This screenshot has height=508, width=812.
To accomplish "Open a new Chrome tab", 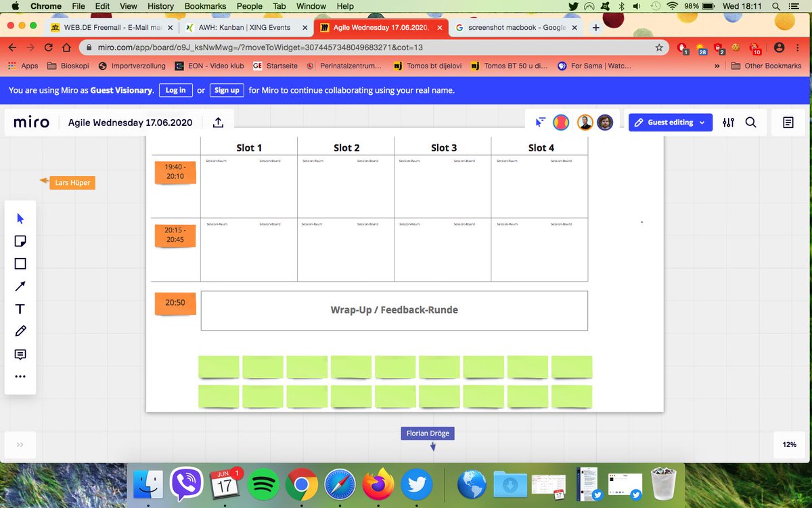I will [596, 28].
